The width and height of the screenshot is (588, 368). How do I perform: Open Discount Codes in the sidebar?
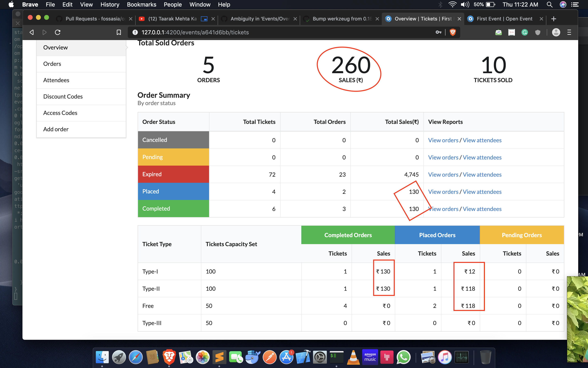point(81,96)
